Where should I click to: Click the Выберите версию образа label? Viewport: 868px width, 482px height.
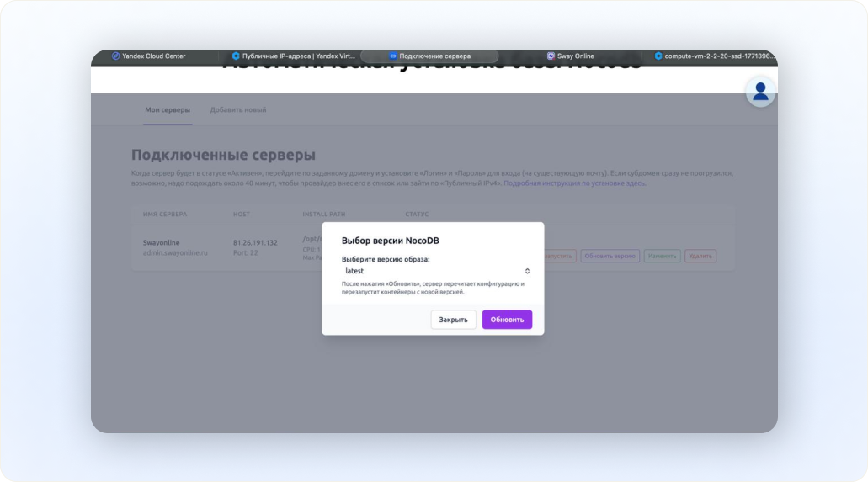coord(386,259)
